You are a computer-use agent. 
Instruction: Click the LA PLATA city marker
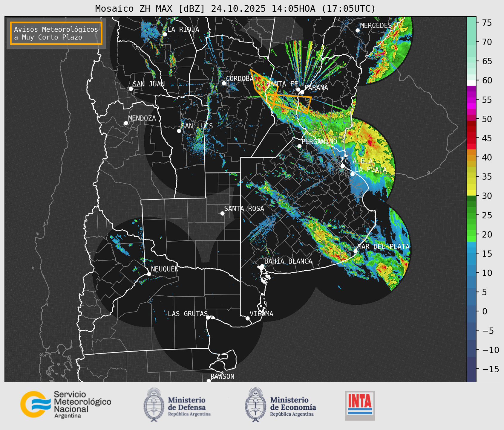pyautogui.click(x=353, y=174)
